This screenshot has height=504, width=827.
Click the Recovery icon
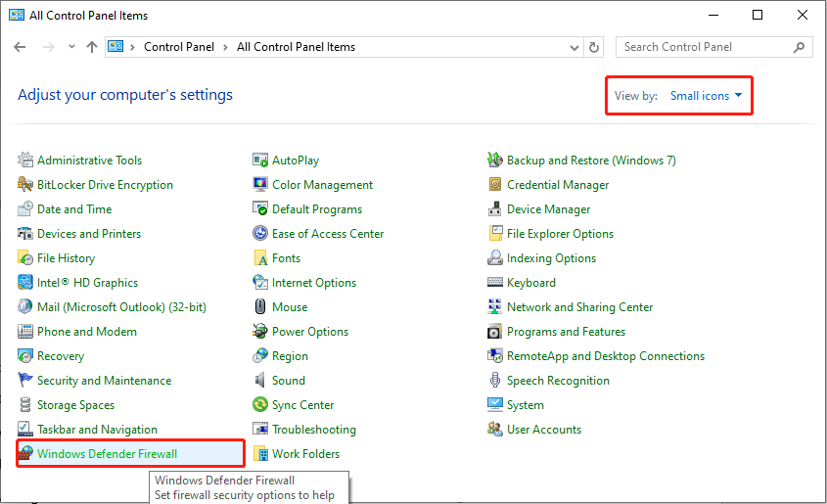click(x=25, y=356)
